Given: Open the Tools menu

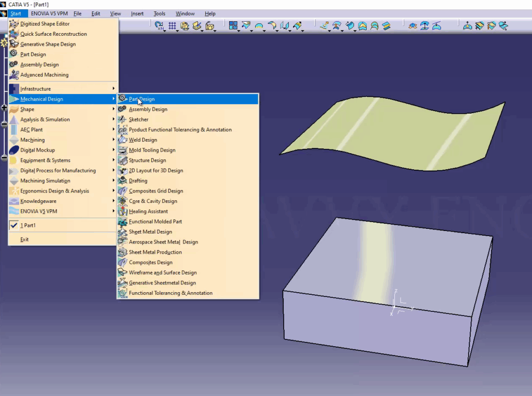Looking at the screenshot, I should point(159,13).
